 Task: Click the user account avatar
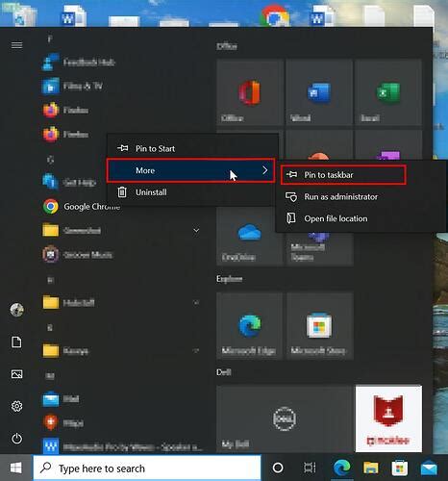pyautogui.click(x=17, y=310)
